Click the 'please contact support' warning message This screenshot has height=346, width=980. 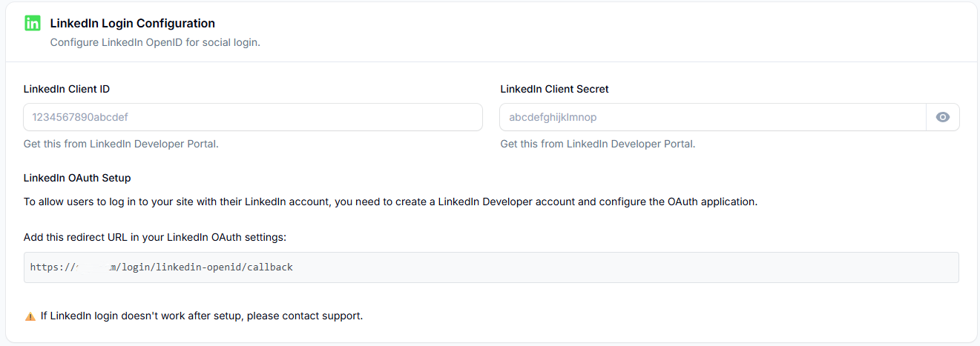202,316
